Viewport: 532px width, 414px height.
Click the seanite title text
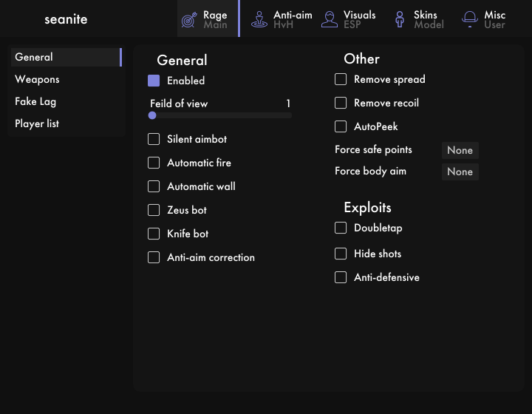click(x=66, y=19)
